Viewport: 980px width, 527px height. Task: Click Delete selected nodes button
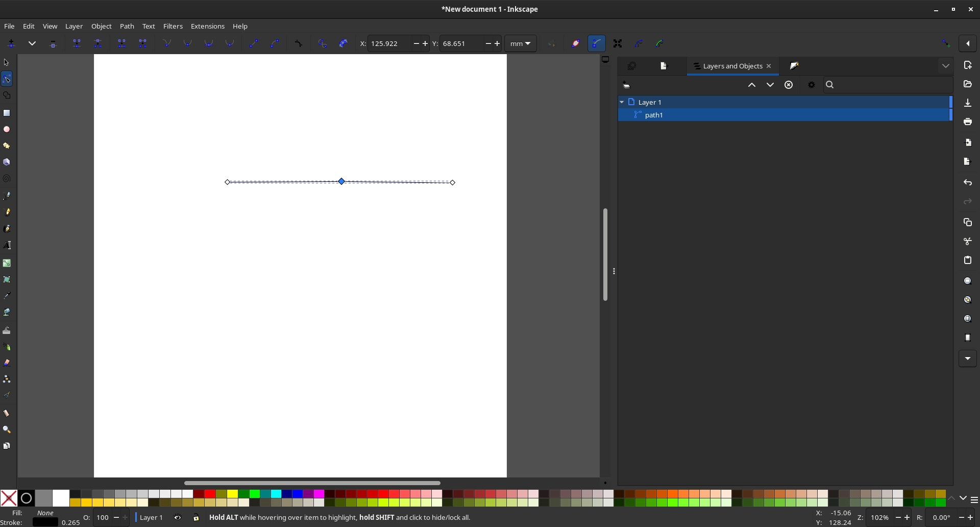click(53, 43)
